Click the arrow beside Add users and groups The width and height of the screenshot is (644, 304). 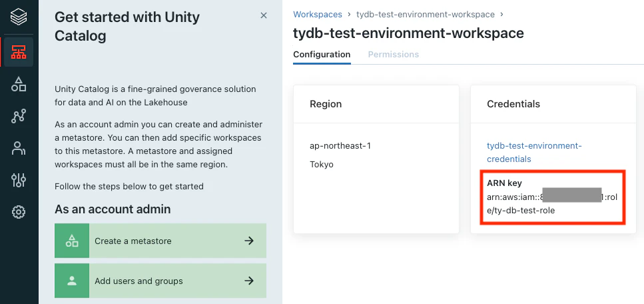(x=249, y=281)
